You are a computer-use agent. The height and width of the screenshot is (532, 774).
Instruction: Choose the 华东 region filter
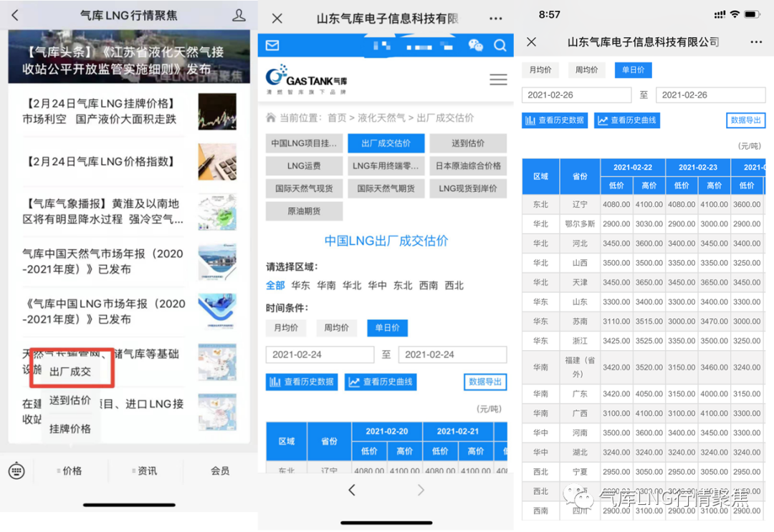click(x=300, y=286)
